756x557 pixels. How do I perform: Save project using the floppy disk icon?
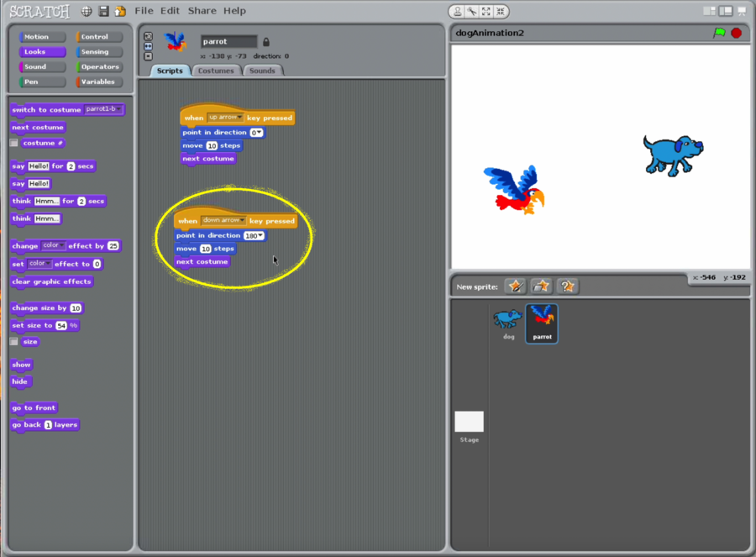104,11
